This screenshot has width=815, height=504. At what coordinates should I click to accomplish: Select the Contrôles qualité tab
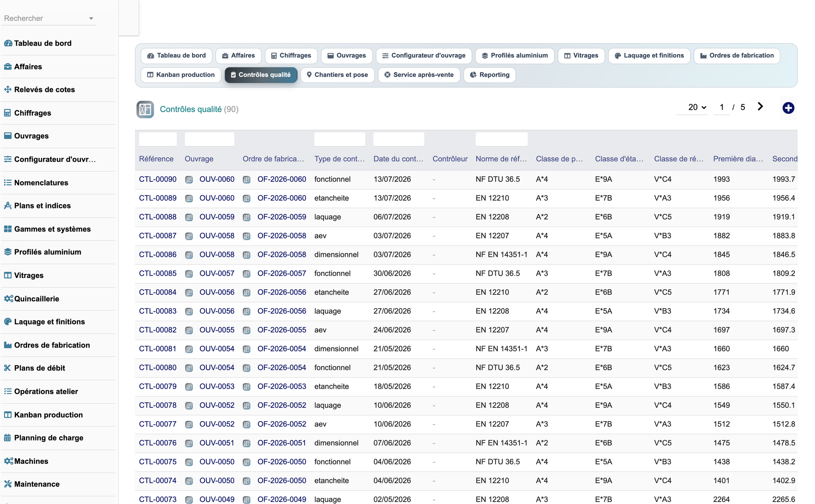tap(261, 75)
